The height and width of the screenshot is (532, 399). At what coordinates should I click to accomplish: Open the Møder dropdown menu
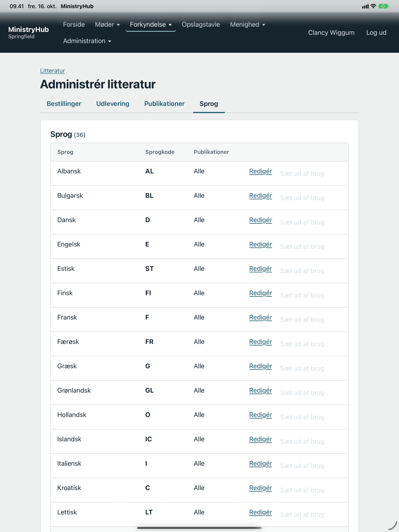point(107,25)
